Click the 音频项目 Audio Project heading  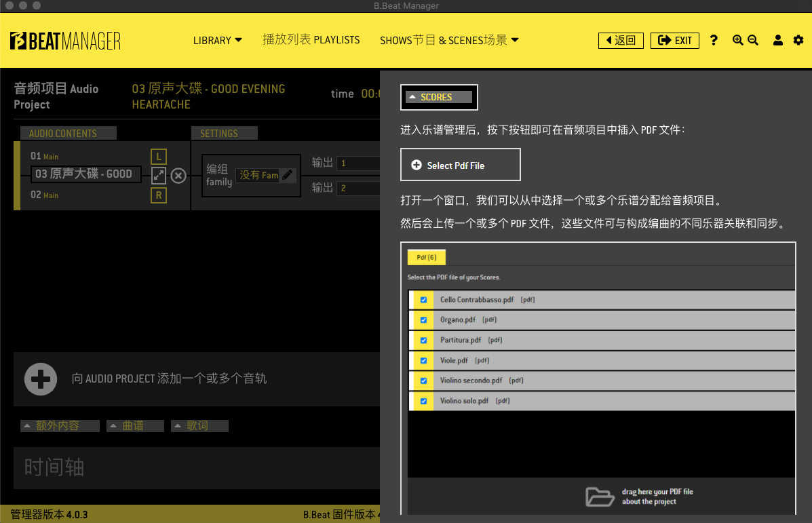56,96
